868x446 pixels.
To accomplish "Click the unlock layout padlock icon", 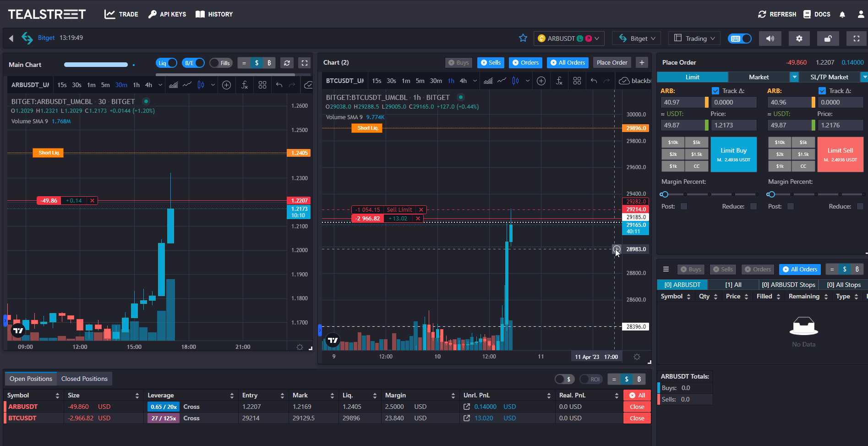I will point(828,39).
